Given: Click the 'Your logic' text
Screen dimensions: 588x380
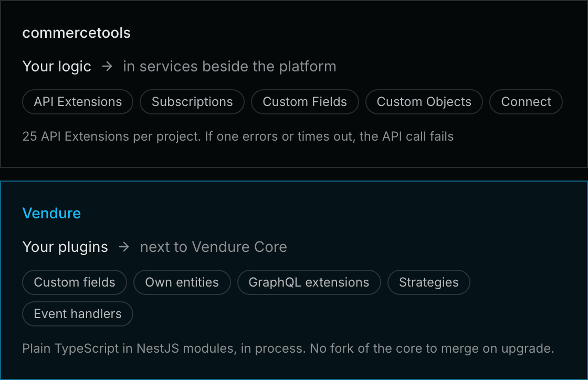Looking at the screenshot, I should click(x=57, y=67).
